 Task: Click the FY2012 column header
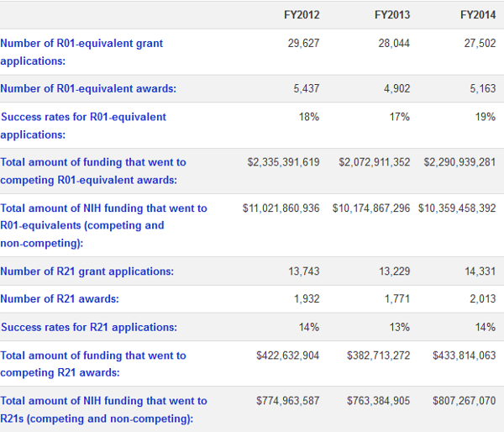pos(302,15)
